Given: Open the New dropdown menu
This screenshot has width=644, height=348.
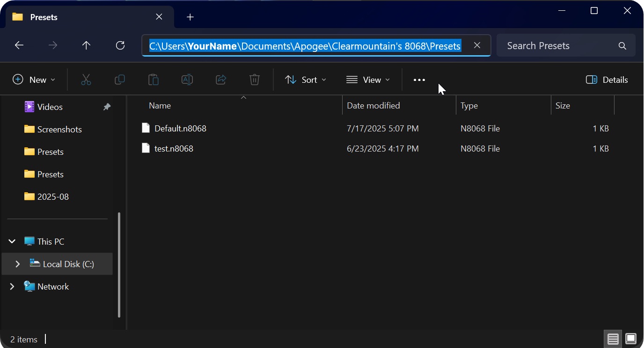Looking at the screenshot, I should 34,80.
